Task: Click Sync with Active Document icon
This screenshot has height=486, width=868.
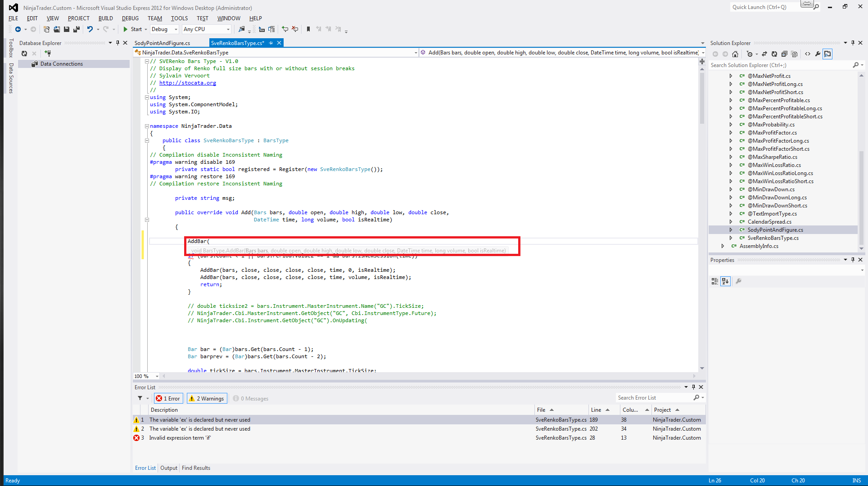Action: [764, 54]
